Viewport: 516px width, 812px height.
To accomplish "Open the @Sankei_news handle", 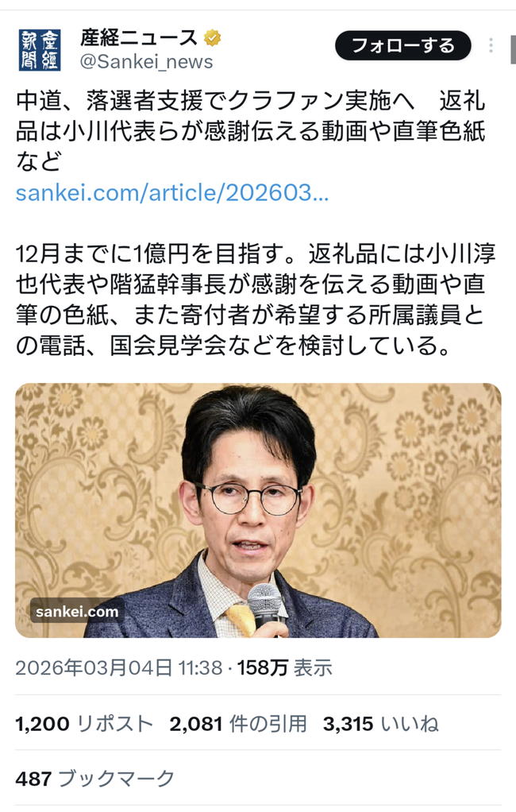I will point(147,62).
